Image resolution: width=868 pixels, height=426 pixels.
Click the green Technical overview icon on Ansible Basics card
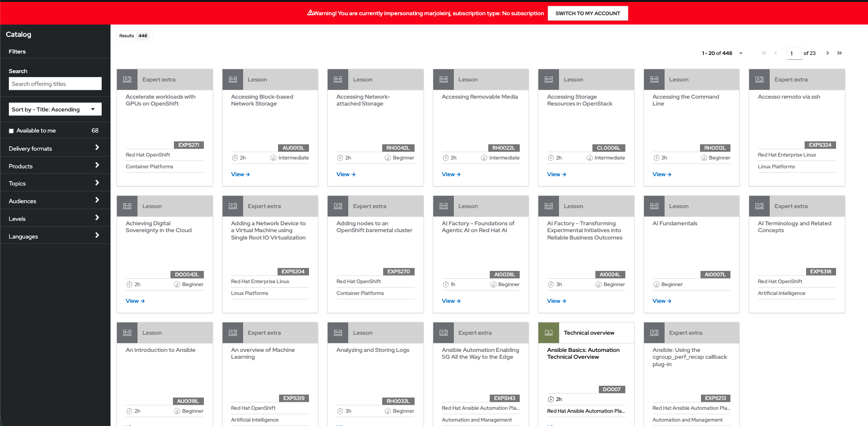point(549,333)
